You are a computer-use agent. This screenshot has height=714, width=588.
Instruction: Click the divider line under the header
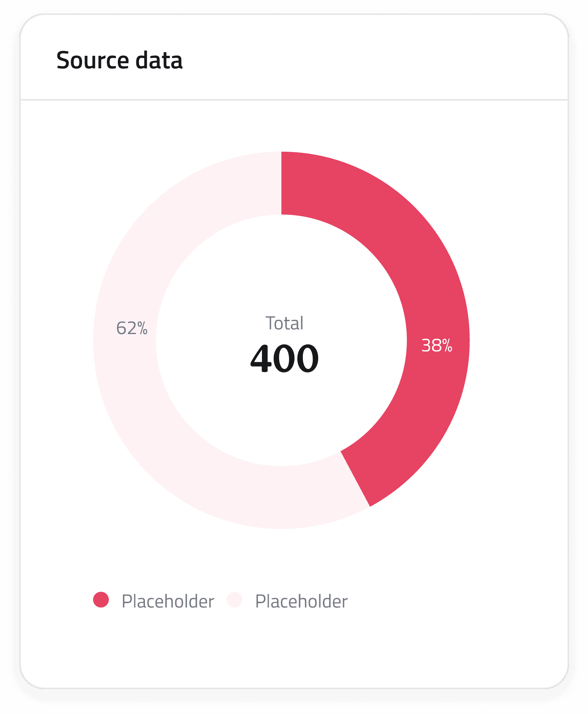[294, 100]
